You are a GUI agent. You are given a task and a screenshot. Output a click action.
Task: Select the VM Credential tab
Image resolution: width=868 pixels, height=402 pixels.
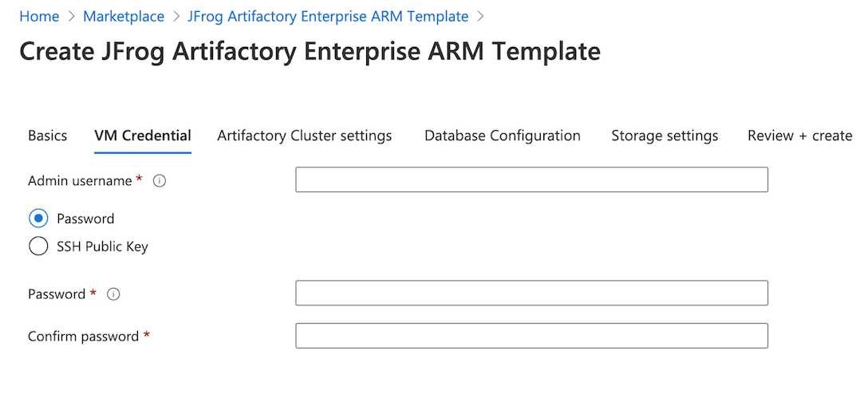[143, 136]
